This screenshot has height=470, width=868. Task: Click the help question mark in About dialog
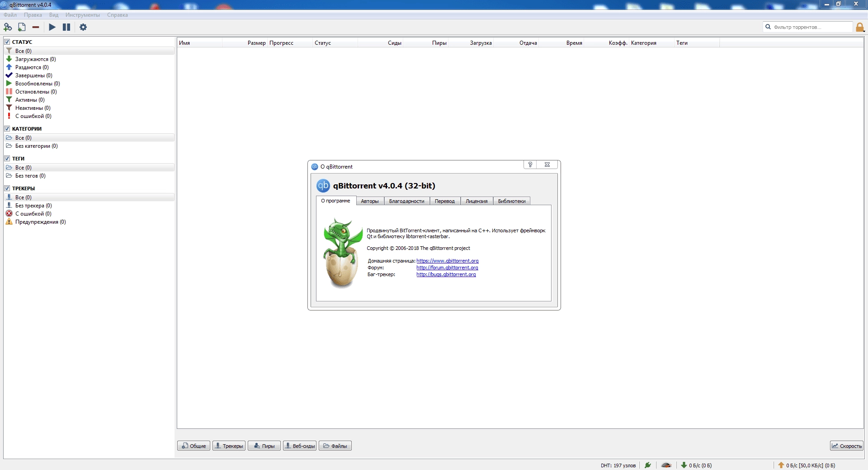530,164
